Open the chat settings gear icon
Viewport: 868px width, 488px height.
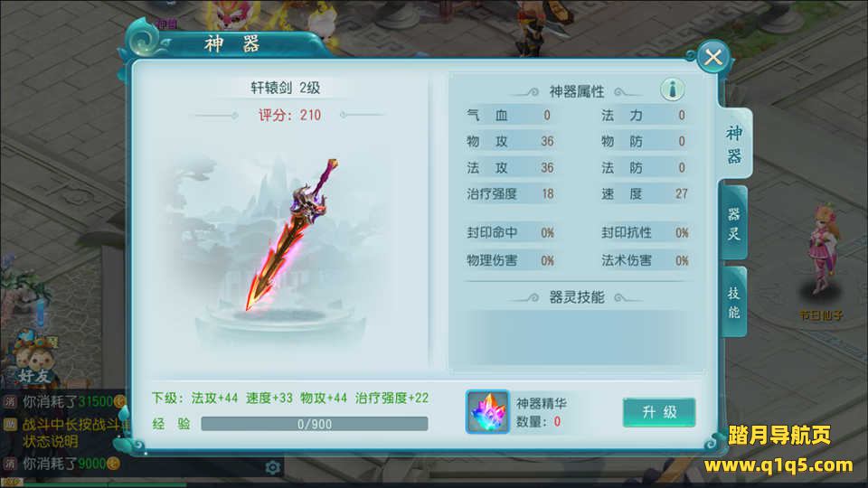tap(272, 467)
